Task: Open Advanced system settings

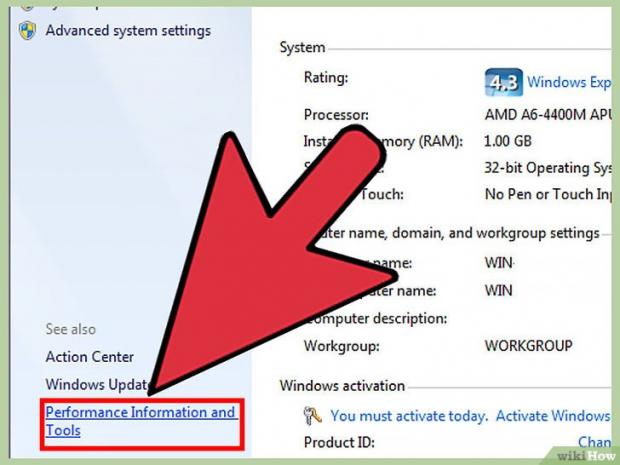Action: coord(128,30)
